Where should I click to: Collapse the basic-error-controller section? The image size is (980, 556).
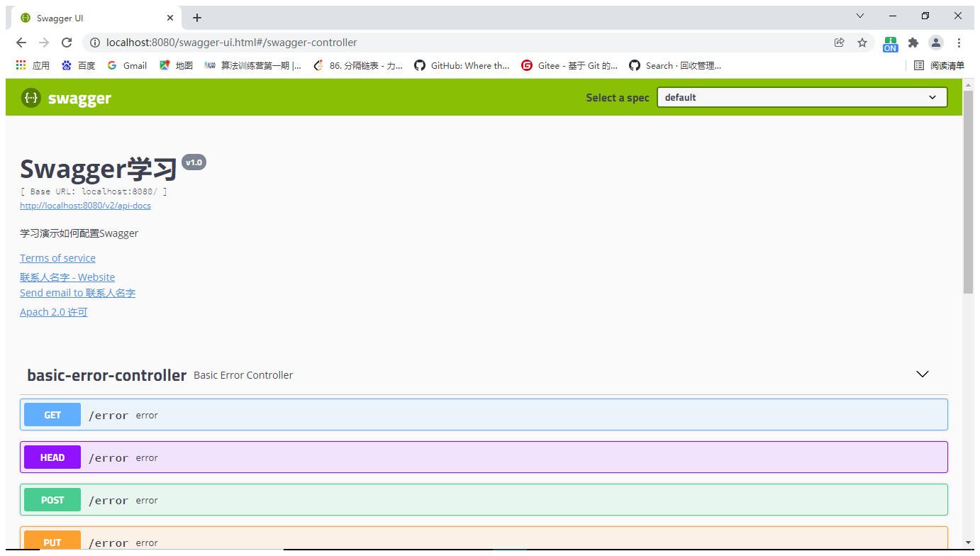(922, 374)
